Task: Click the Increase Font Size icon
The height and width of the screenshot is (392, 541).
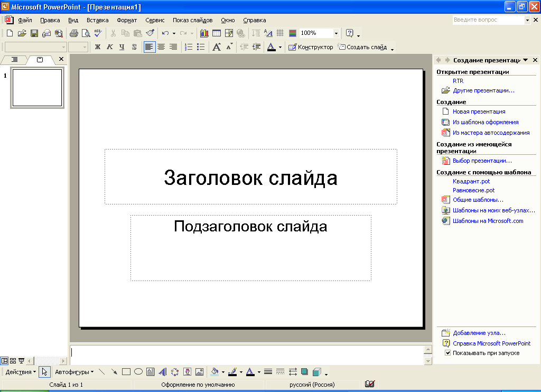Action: point(217,47)
